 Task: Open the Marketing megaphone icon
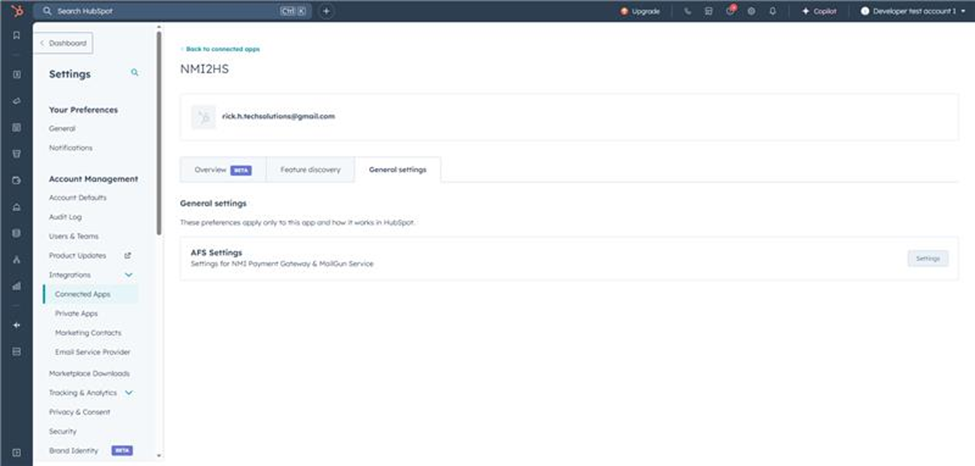point(17,101)
